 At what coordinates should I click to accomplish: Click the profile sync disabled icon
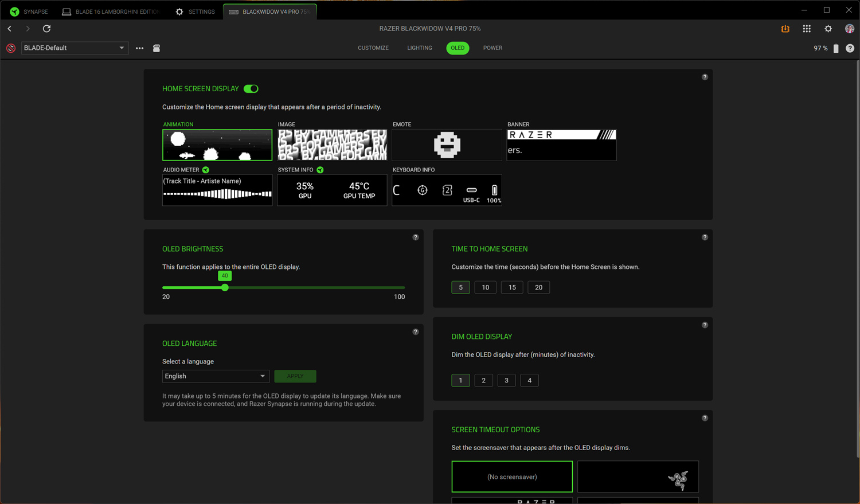pyautogui.click(x=11, y=48)
